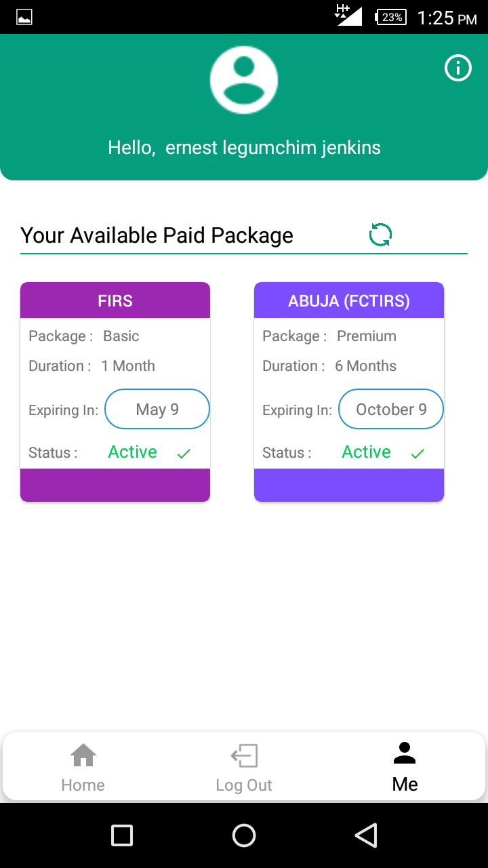Open the Me tab
The image size is (488, 868).
pos(405,768)
